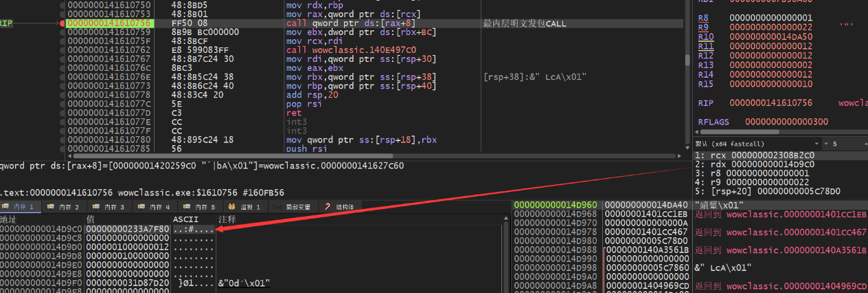Click the &"0d´\x01" dump comment
Viewport: 868px width, 293px height.
[244, 283]
